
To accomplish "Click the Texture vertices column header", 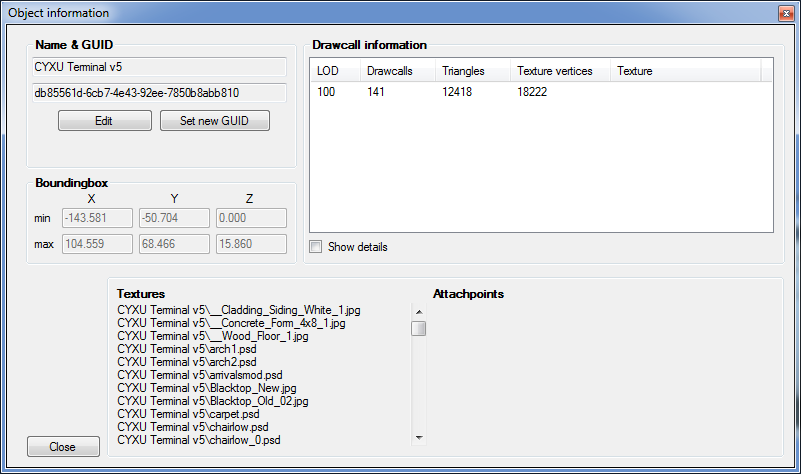I will click(560, 71).
